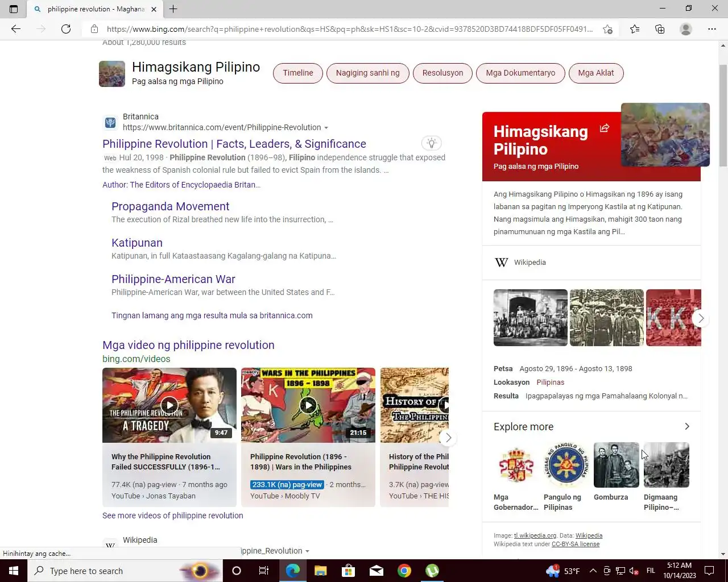Open Edge Settings and more menu
Image resolution: width=728 pixels, height=582 pixels.
point(712,29)
